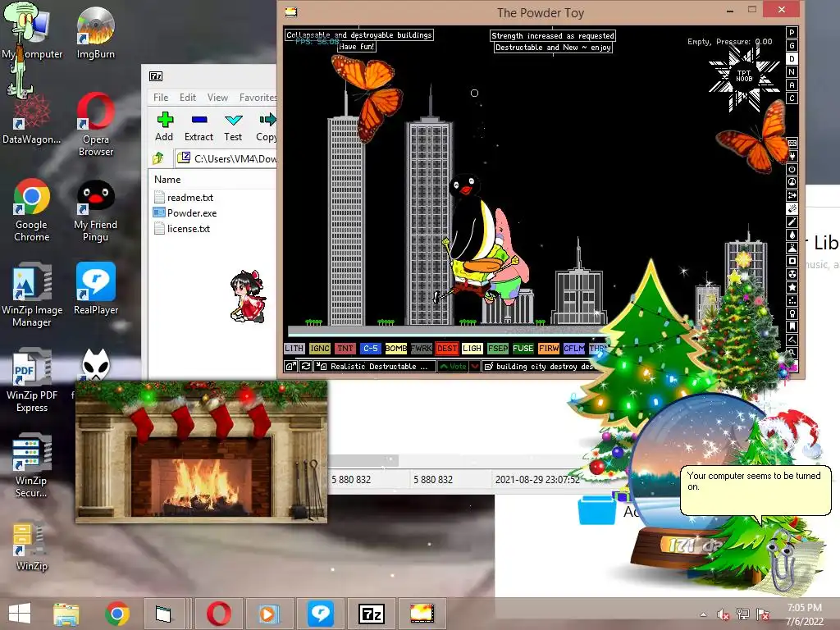Viewport: 840px width, 630px height.
Task: Open the Sensors gauge category icon
Action: tap(792, 182)
